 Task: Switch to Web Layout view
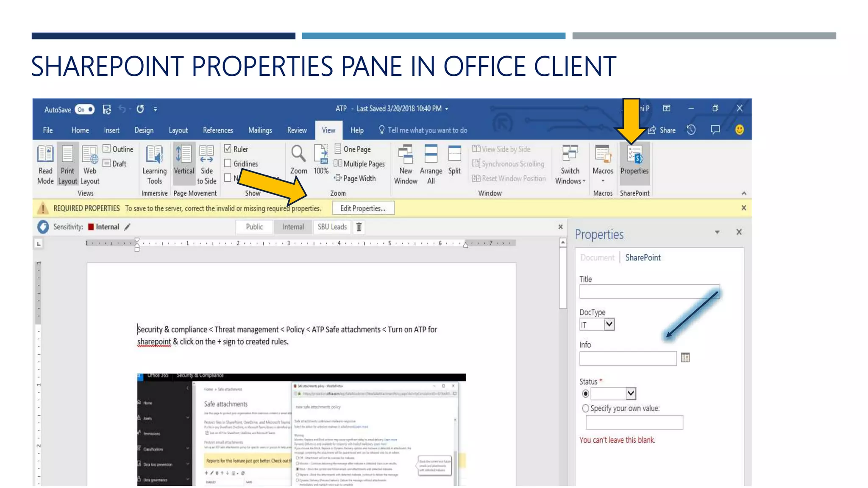(x=90, y=164)
